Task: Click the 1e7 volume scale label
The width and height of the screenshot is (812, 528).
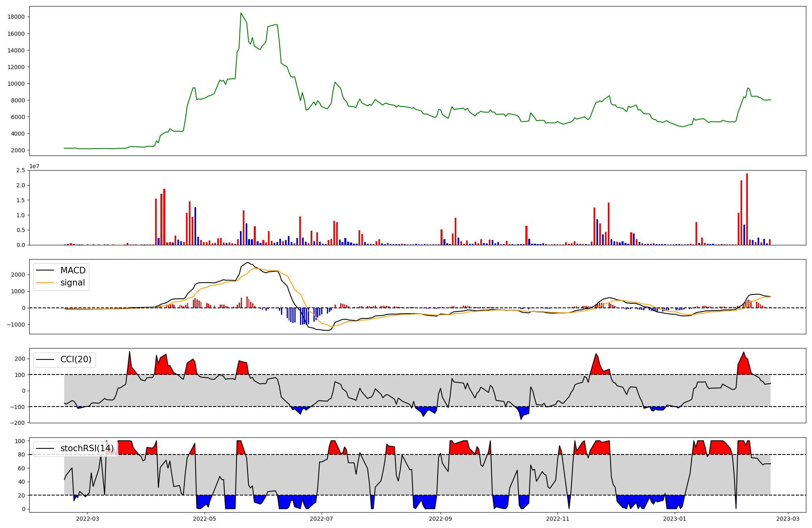Action: coord(34,167)
